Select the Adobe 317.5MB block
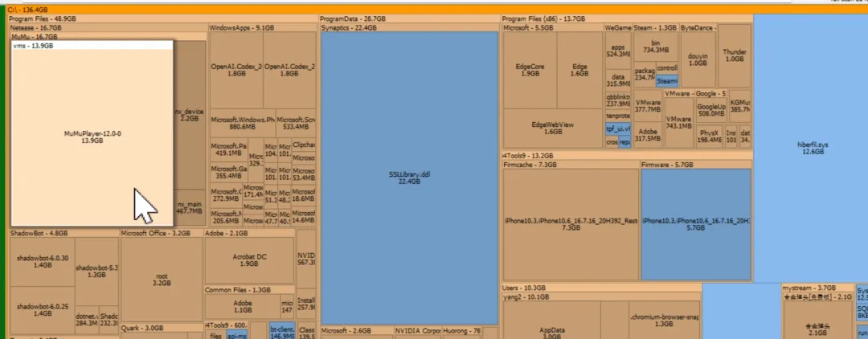868x339 pixels. click(x=648, y=135)
